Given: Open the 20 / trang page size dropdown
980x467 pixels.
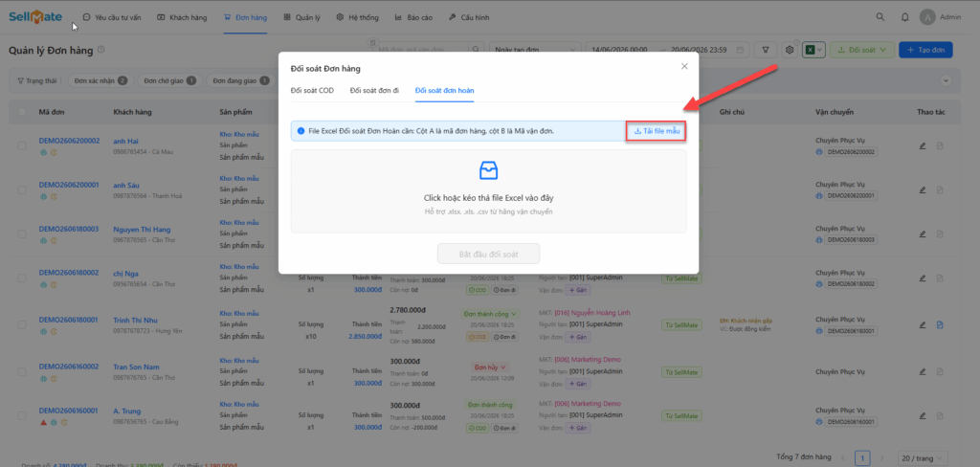Looking at the screenshot, I should [923, 458].
